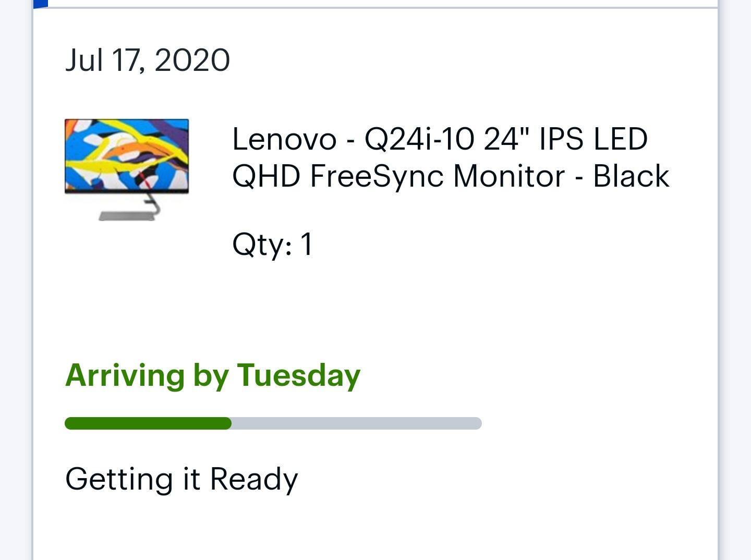
Task: Click the "24" IPS LED" text in title
Action: click(x=565, y=139)
